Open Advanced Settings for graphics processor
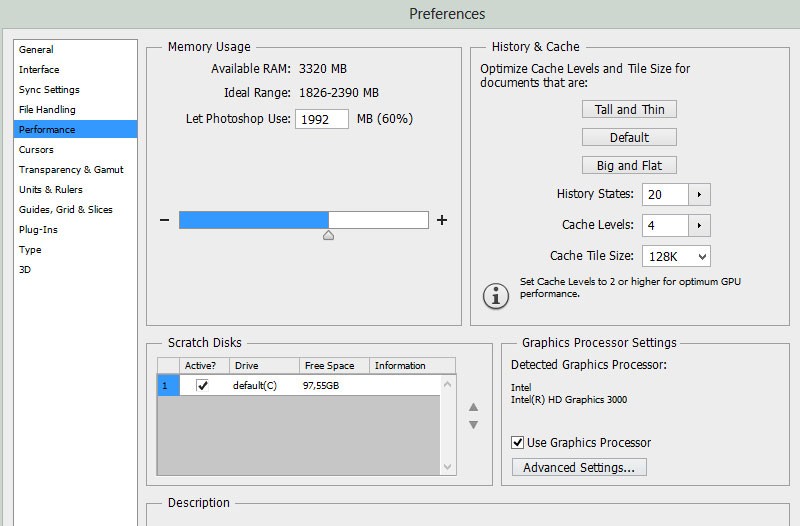The image size is (800, 526). [x=579, y=467]
